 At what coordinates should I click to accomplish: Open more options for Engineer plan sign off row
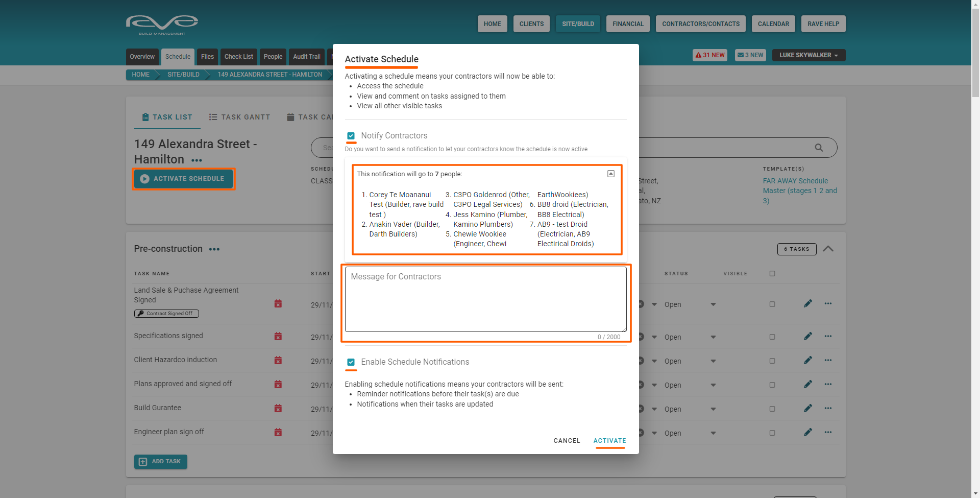coord(828,432)
